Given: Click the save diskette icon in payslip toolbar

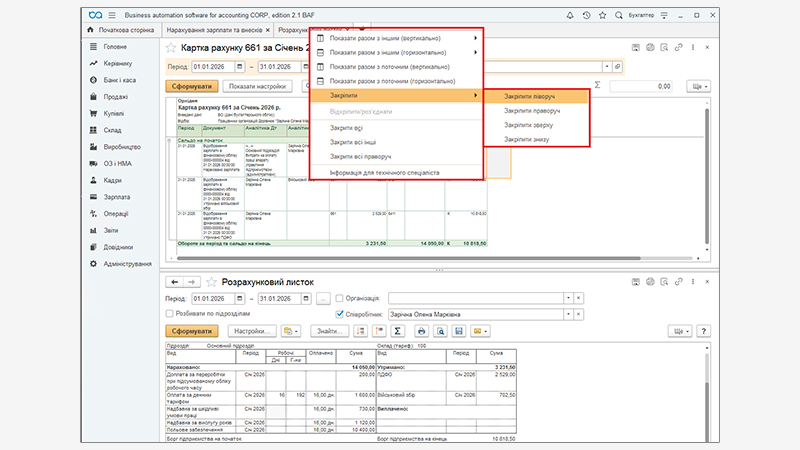Looking at the screenshot, I should (458, 330).
